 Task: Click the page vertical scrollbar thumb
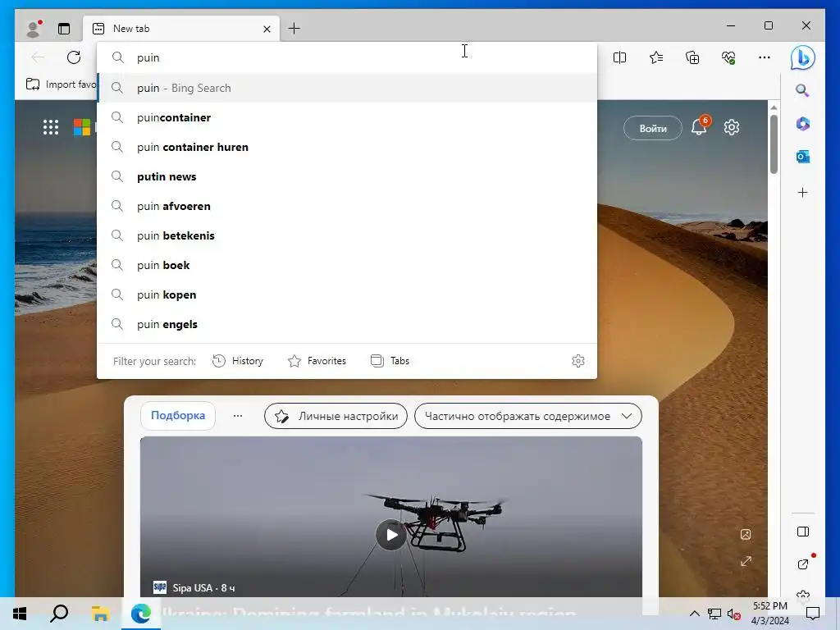tap(774, 144)
